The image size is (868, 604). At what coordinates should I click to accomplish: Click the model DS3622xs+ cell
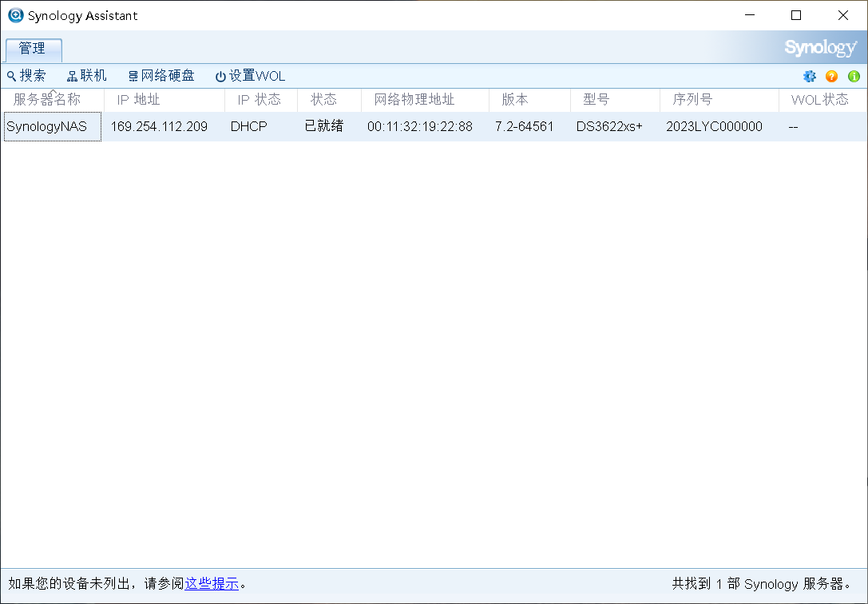pyautogui.click(x=609, y=127)
